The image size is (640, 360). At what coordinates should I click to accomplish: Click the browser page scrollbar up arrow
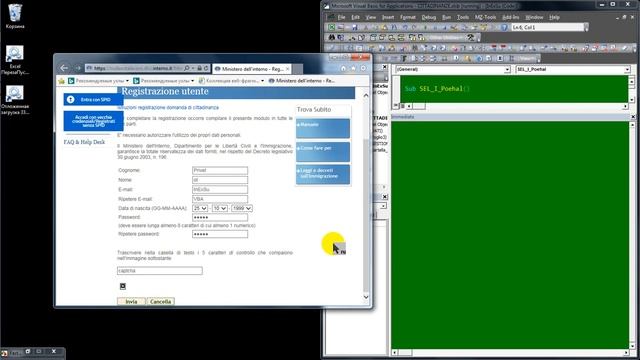(366, 96)
